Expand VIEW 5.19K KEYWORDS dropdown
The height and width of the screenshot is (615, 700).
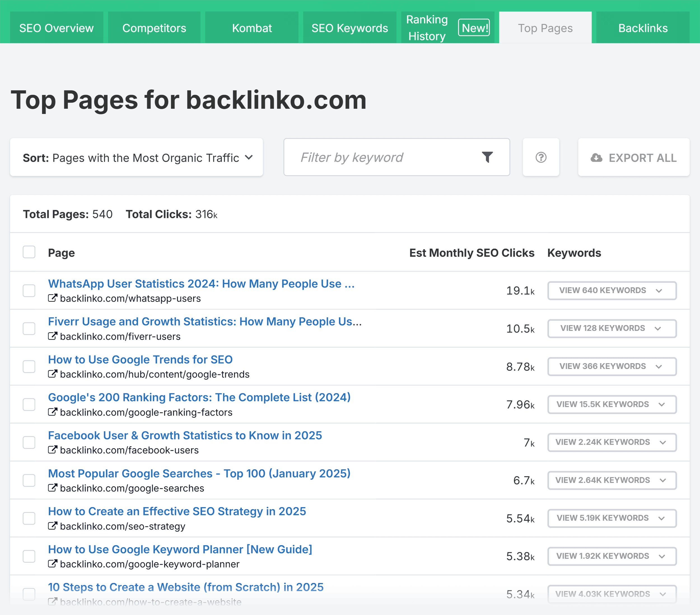pos(612,518)
